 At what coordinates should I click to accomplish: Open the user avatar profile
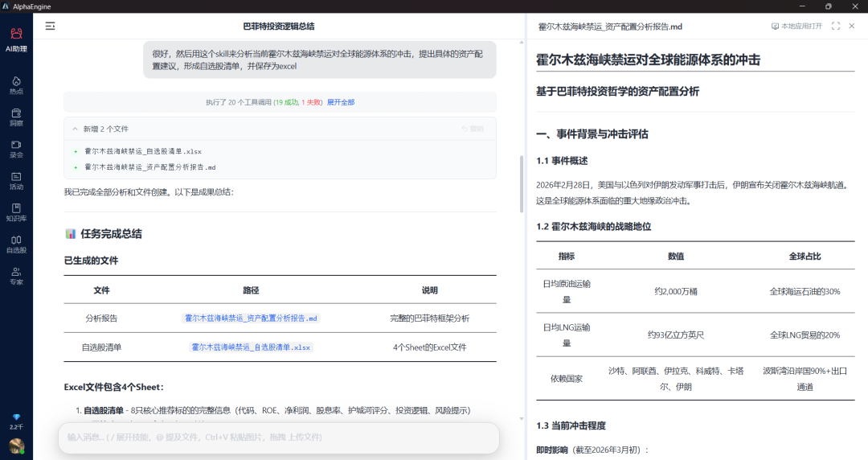tap(17, 446)
